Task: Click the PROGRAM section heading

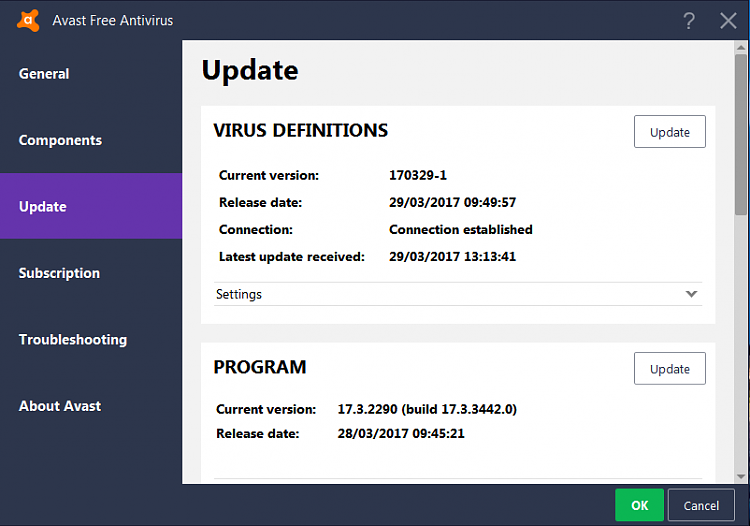Action: [260, 367]
